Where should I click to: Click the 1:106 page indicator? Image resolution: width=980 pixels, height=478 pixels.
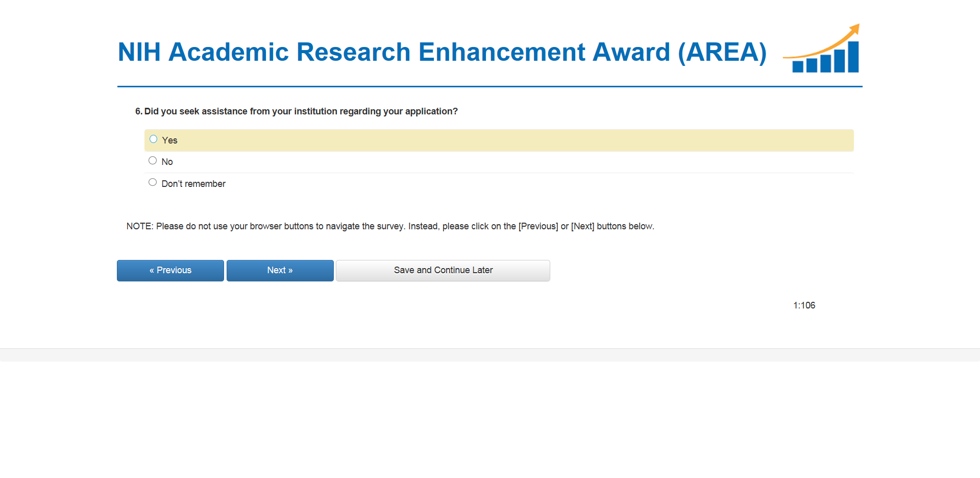click(x=804, y=305)
